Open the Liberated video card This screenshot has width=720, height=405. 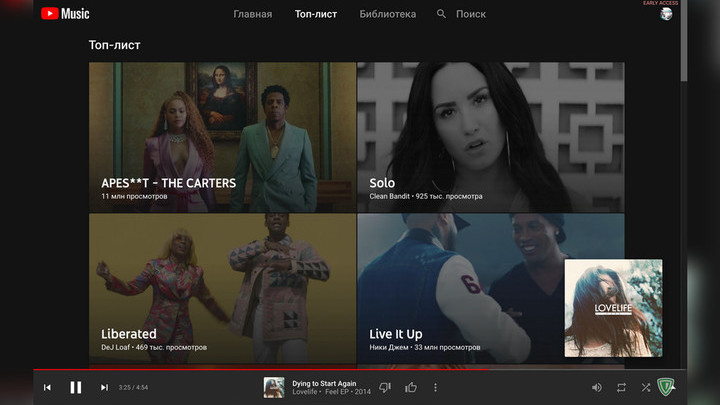(222, 288)
